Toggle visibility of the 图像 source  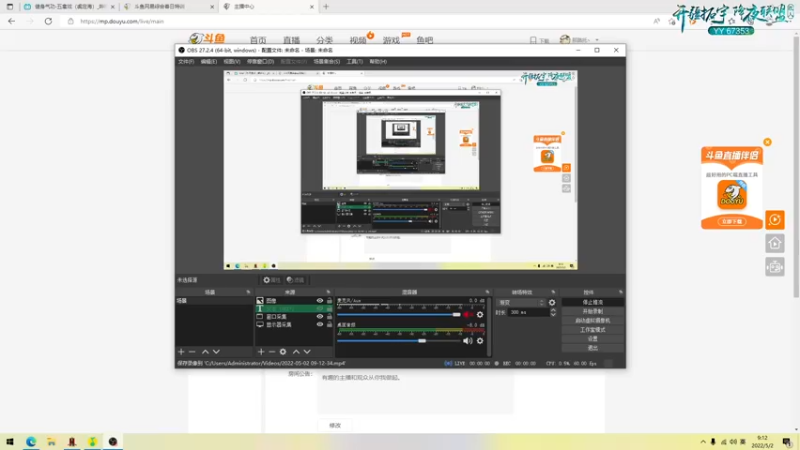point(320,301)
